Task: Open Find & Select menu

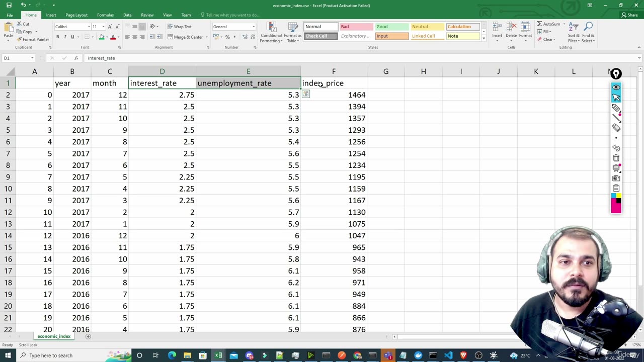Action: click(589, 32)
